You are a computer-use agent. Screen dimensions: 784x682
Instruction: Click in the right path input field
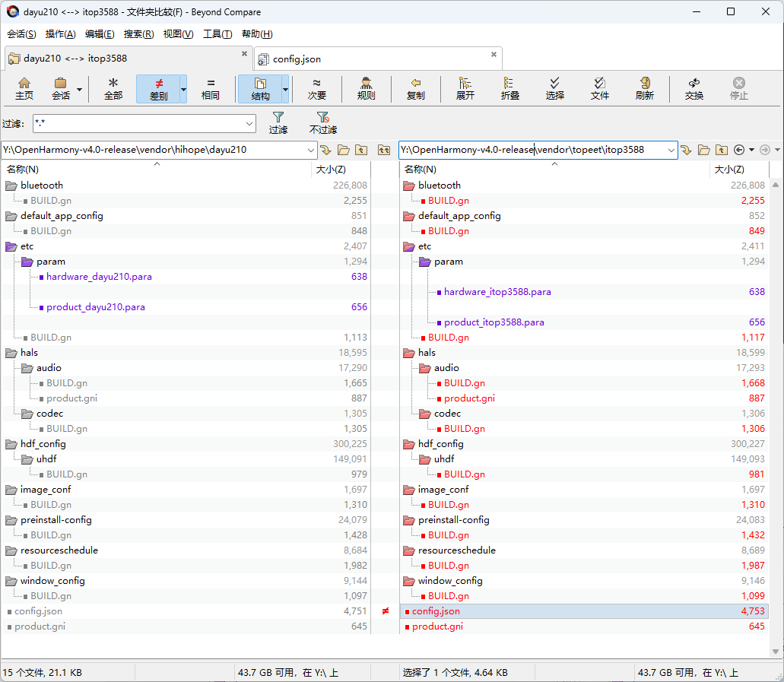532,150
